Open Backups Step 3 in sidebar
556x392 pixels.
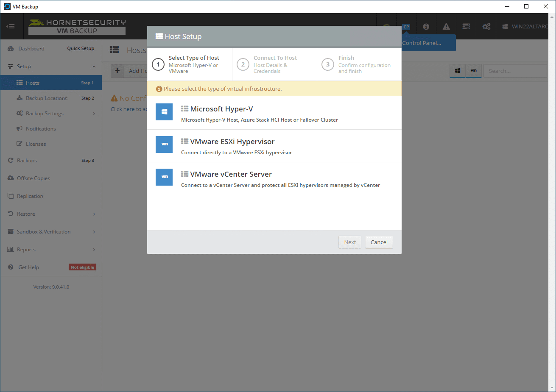[51, 160]
